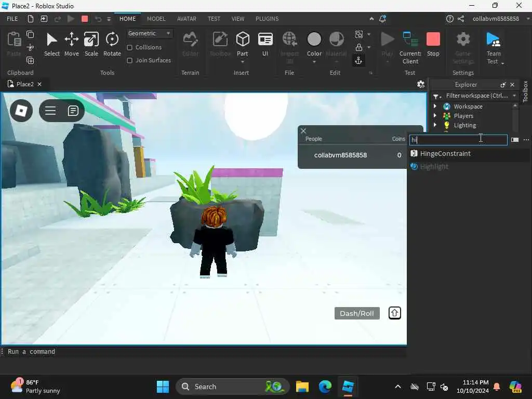Image resolution: width=532 pixels, height=399 pixels.
Task: Click the Duplicate icon in Clipboard
Action: (30, 61)
